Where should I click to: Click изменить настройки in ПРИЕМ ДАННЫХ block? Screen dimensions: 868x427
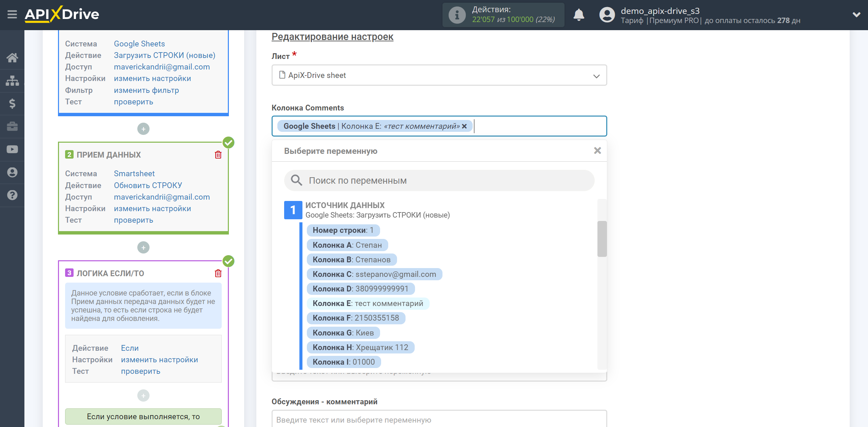point(152,208)
